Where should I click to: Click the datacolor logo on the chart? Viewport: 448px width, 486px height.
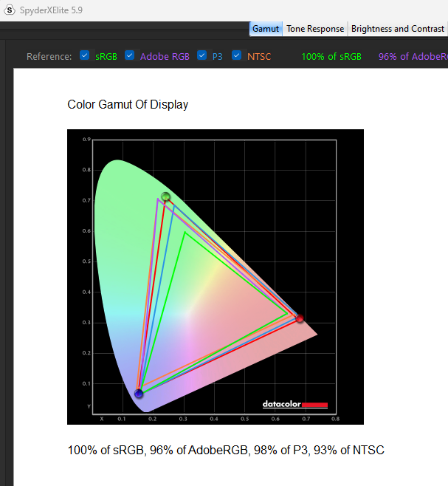point(294,404)
